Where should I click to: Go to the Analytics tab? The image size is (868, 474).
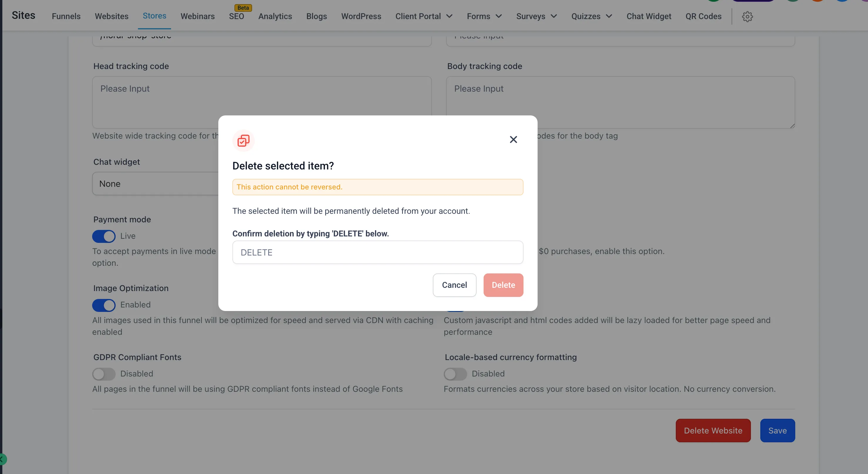point(275,16)
